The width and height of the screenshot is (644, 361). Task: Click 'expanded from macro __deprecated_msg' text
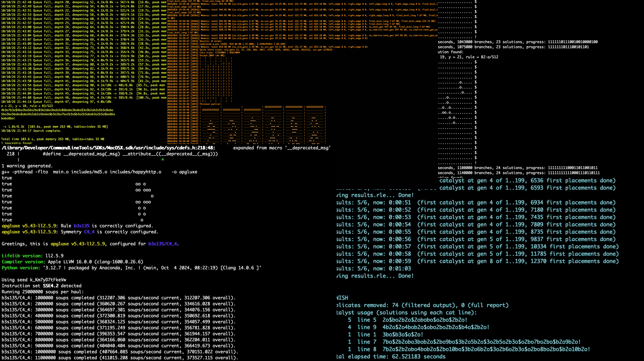pyautogui.click(x=282, y=148)
